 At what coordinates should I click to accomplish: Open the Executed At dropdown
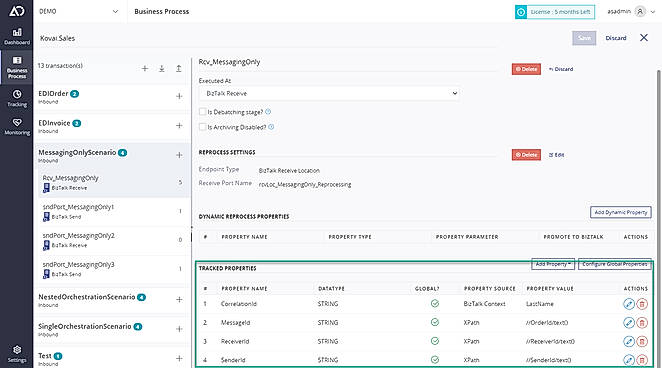pyautogui.click(x=328, y=93)
